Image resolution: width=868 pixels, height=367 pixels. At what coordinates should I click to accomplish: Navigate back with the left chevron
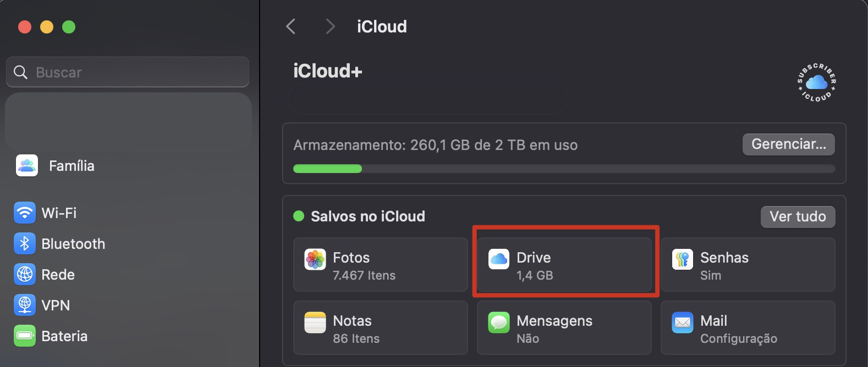[x=290, y=26]
